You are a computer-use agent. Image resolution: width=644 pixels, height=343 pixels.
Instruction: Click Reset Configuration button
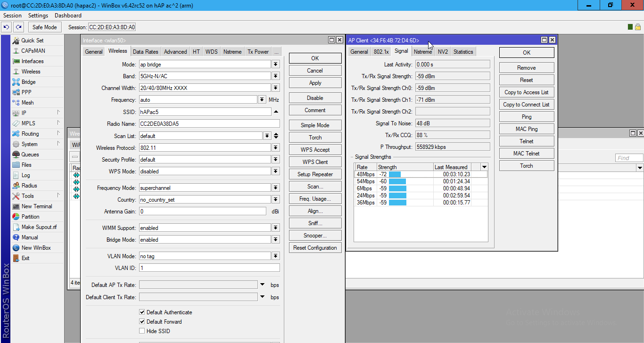coord(315,248)
